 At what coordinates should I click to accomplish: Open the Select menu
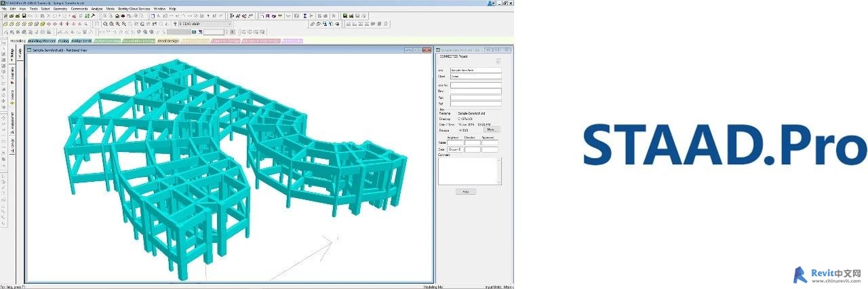tap(45, 9)
